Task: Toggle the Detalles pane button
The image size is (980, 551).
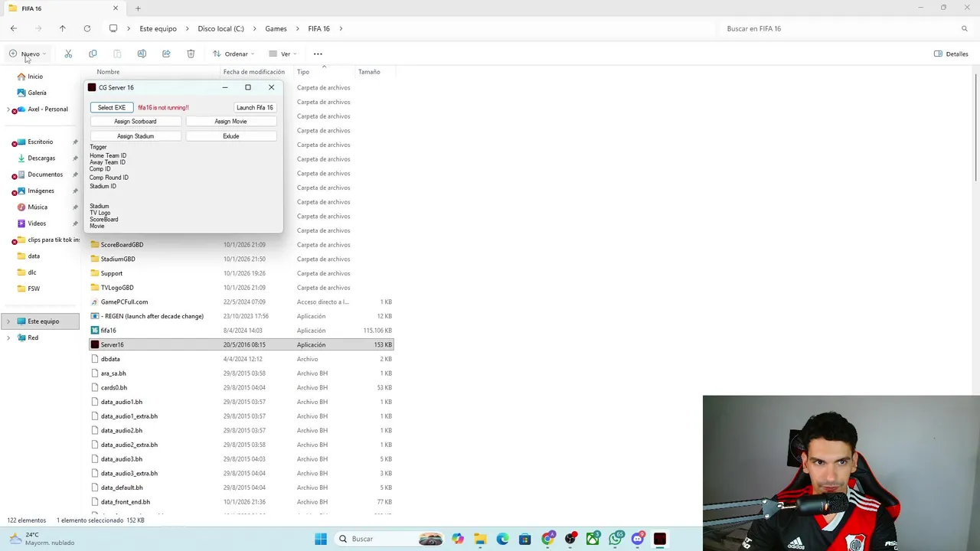Action: click(952, 54)
